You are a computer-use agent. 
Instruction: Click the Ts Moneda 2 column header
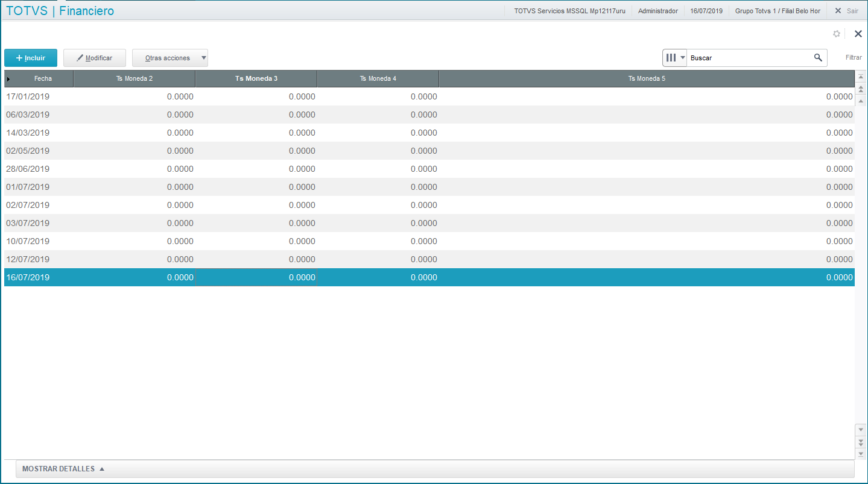(x=135, y=79)
